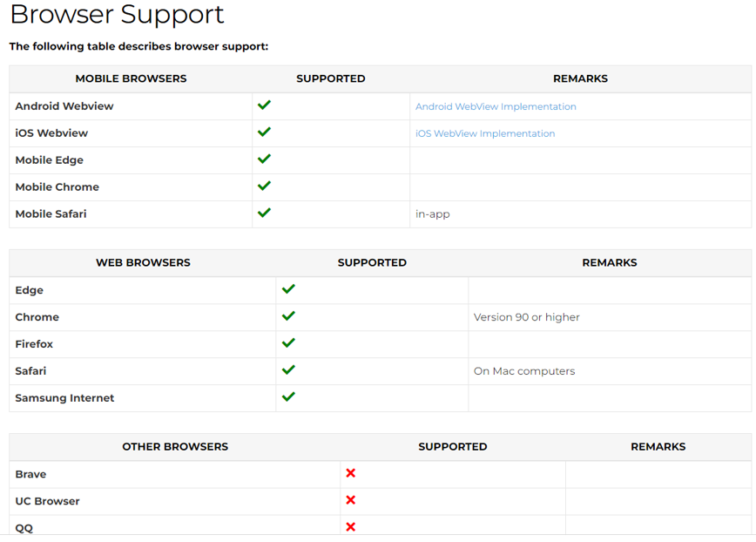Click the 'in-app' remark text
Screen dimensions: 756x542
433,214
